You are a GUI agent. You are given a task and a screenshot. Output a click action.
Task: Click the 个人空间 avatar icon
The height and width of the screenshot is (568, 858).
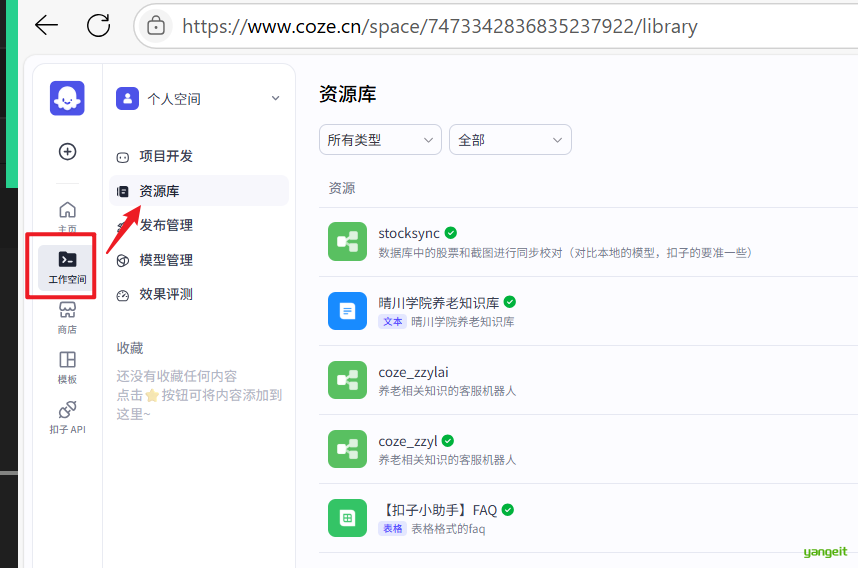point(127,98)
